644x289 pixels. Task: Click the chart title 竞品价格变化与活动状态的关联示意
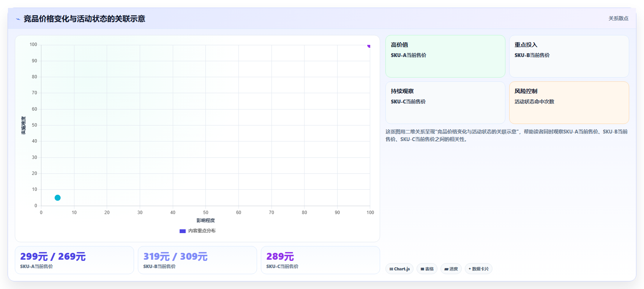pos(84,19)
